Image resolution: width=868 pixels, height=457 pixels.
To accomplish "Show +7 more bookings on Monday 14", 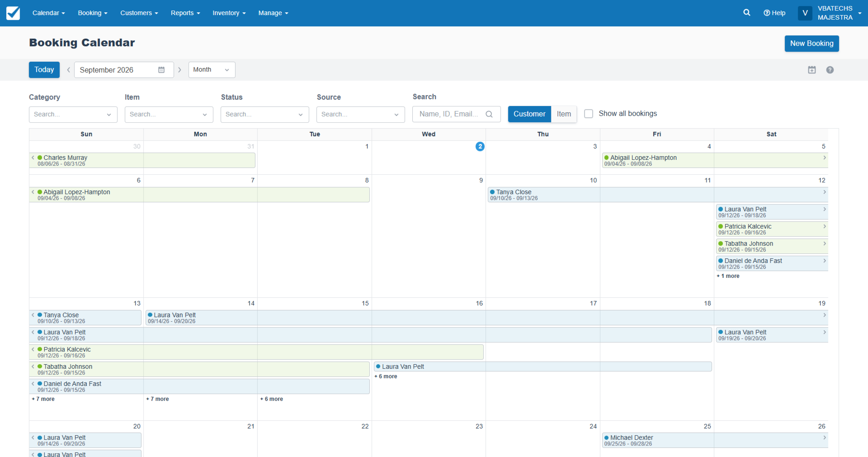I will (x=157, y=399).
